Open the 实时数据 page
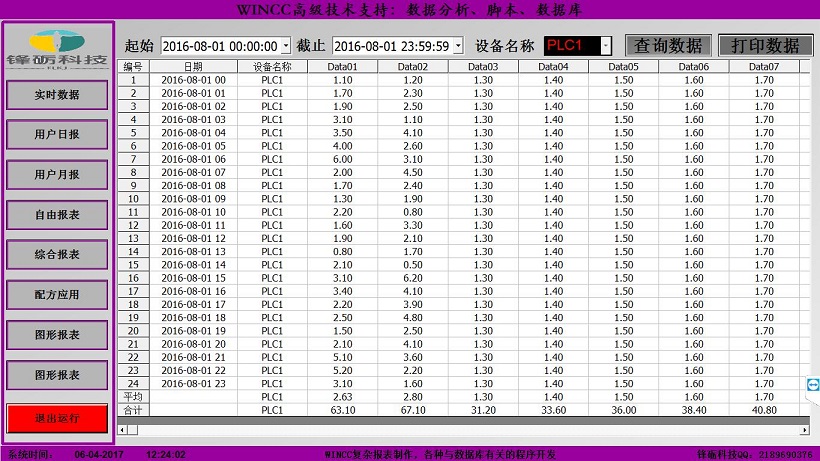 click(x=57, y=95)
